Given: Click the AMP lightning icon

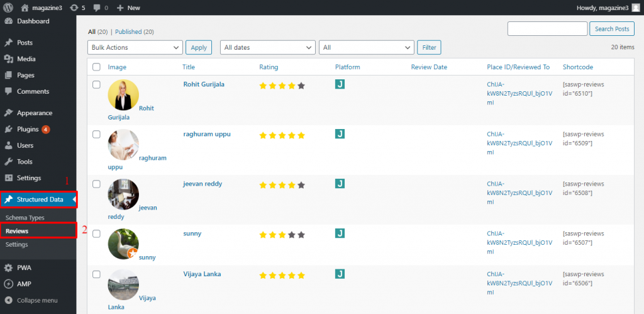Looking at the screenshot, I should (8, 284).
